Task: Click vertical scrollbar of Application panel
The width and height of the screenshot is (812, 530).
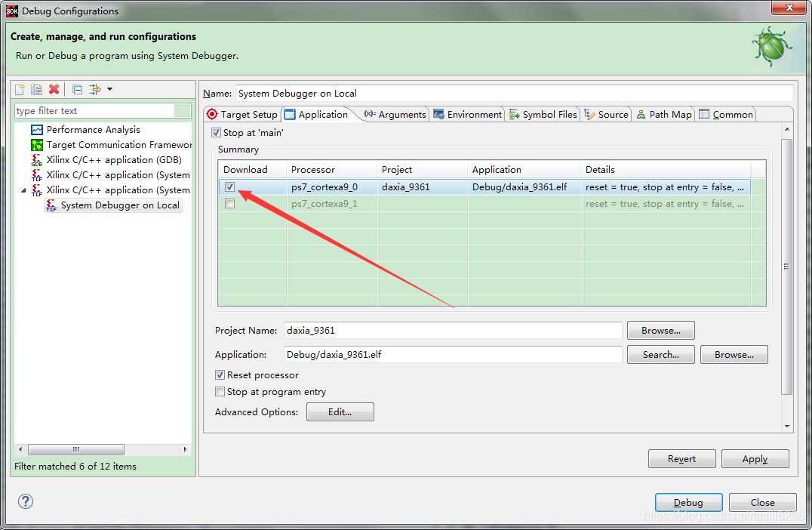Action: [x=786, y=267]
